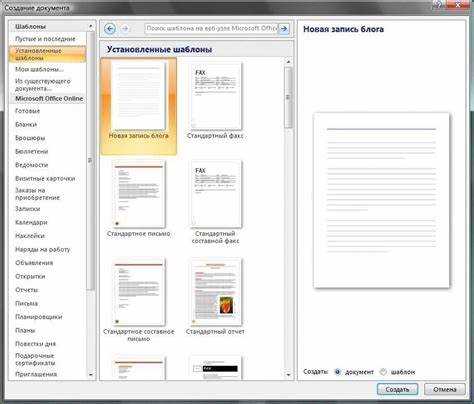Click down arrow of the templates list scrollbar
Viewport: 474px width, 404px height.
click(288, 375)
